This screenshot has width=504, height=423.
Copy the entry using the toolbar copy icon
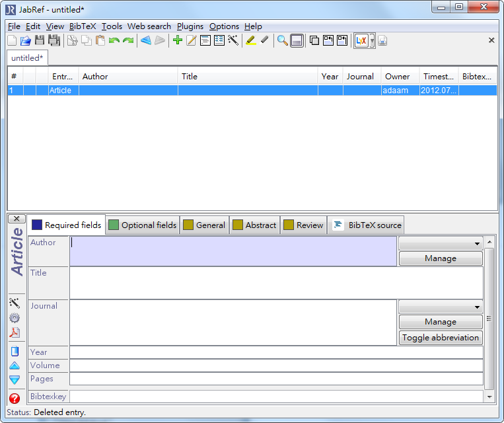[86, 40]
